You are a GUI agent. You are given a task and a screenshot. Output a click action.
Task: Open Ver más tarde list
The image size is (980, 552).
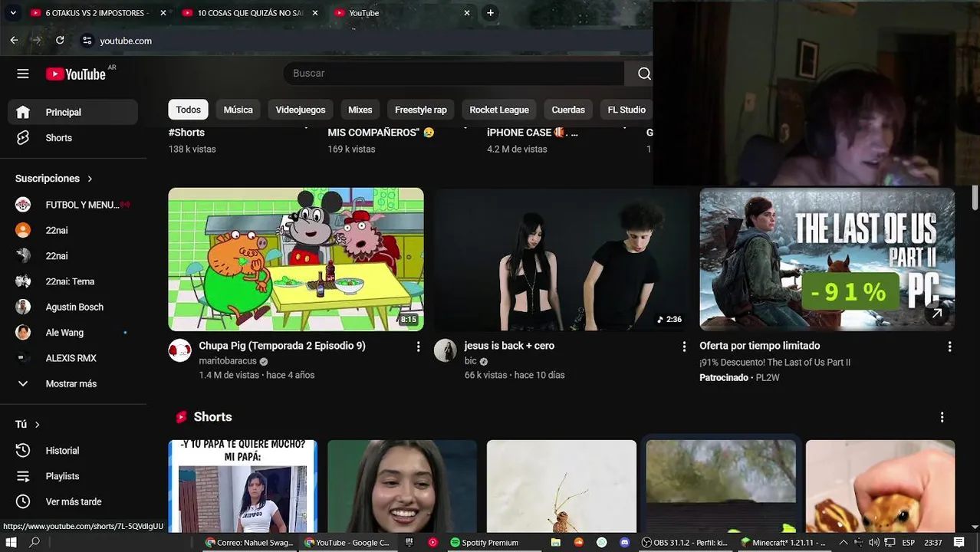pyautogui.click(x=73, y=501)
